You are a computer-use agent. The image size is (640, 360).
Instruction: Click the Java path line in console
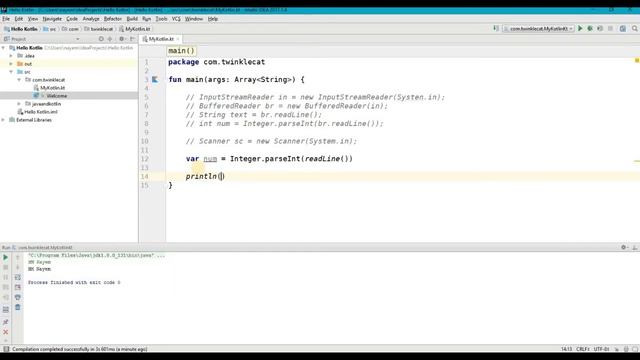(x=96, y=256)
